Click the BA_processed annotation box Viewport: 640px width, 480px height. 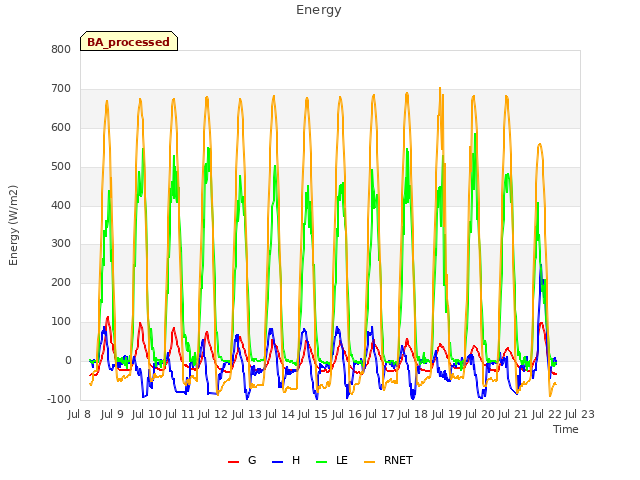129,41
